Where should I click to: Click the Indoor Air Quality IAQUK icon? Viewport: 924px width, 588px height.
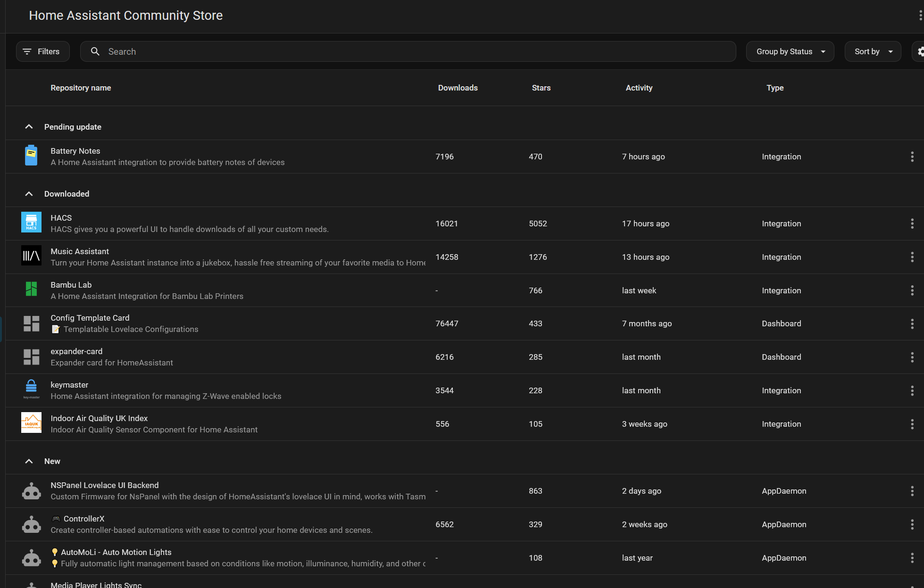(x=31, y=422)
